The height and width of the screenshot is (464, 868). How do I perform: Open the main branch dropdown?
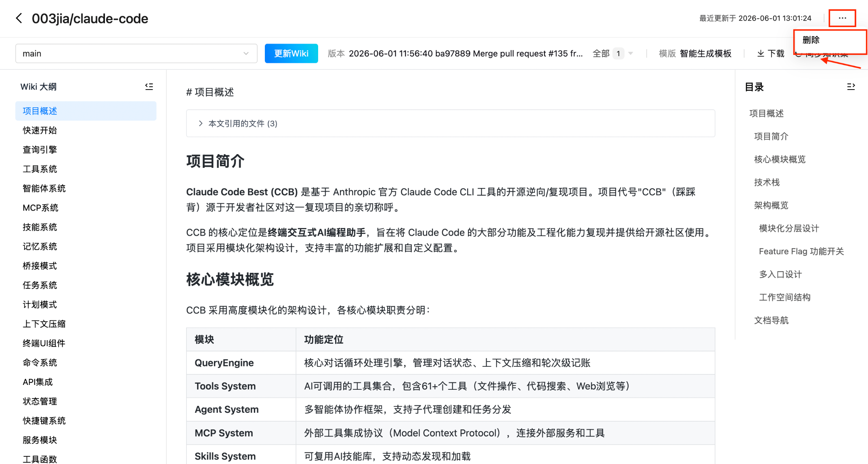(136, 54)
